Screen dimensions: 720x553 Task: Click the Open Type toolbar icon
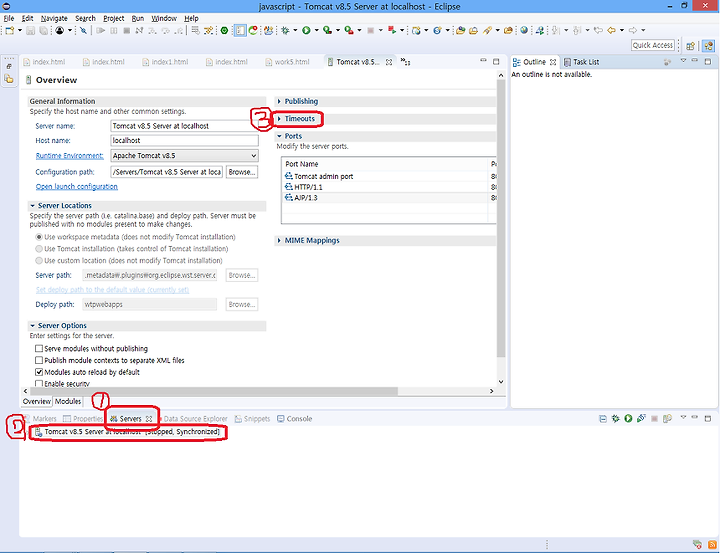click(x=461, y=30)
